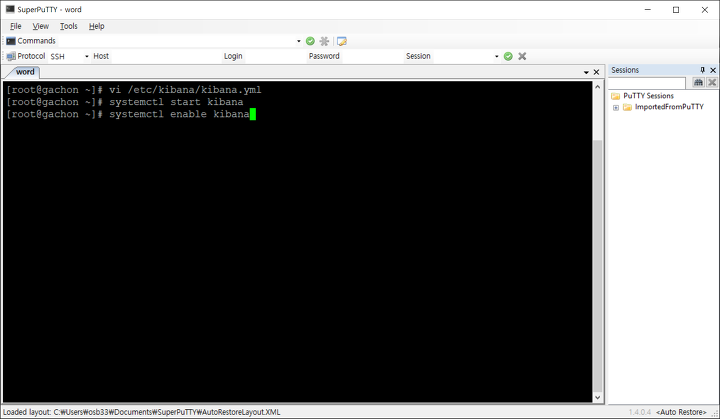Close the word terminal tab

[x=596, y=72]
